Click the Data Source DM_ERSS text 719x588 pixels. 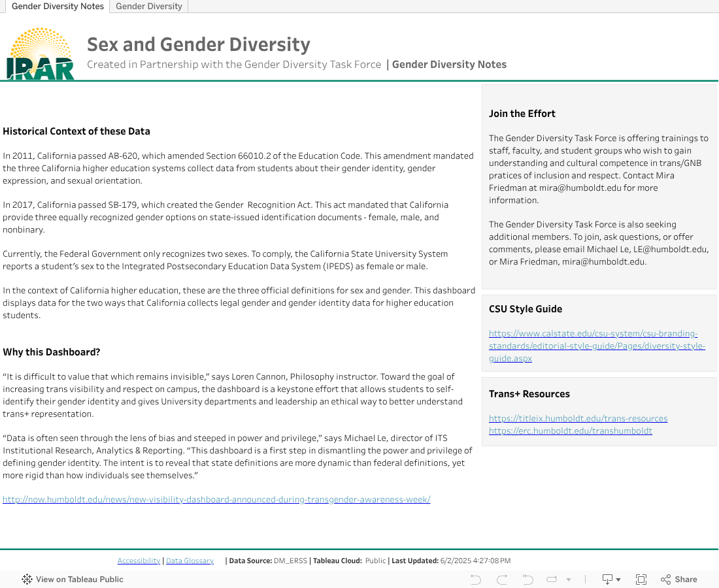tap(268, 561)
